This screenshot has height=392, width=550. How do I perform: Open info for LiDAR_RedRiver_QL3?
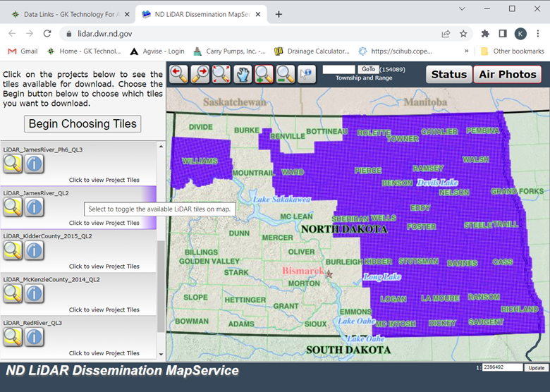(x=34, y=337)
